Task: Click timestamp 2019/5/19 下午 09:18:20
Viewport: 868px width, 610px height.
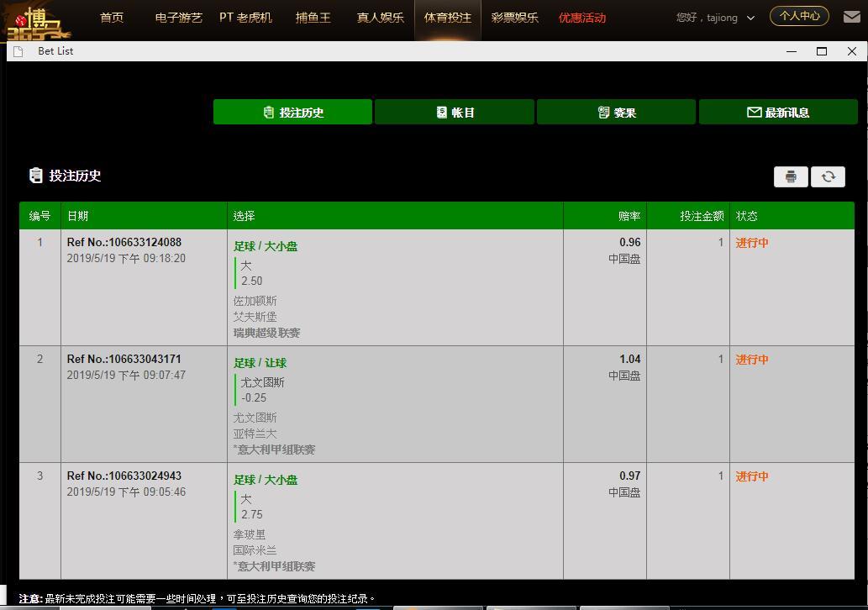Action: coord(126,259)
